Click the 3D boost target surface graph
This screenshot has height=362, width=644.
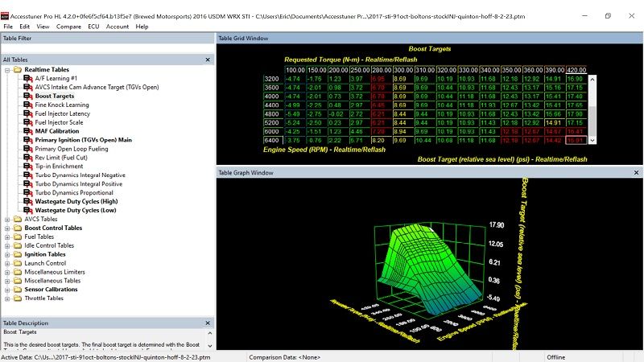pyautogui.click(x=429, y=269)
